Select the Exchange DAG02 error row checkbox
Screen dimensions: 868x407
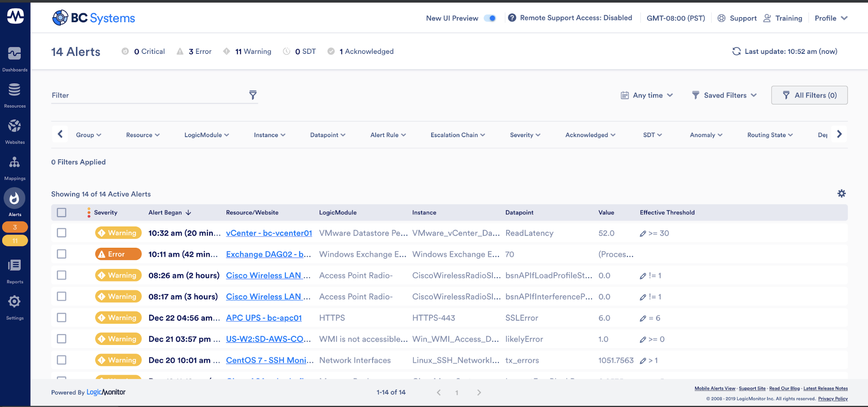click(62, 254)
